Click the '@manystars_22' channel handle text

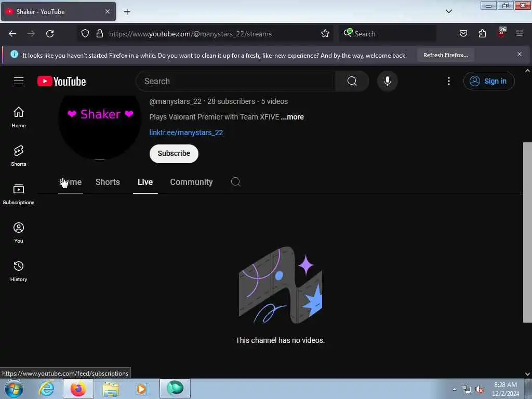(176, 101)
